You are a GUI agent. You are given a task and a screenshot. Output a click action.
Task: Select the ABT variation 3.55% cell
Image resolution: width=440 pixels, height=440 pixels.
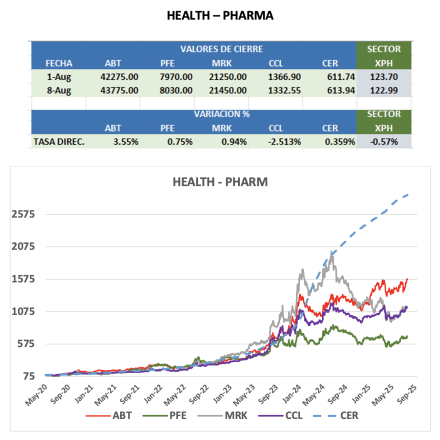tap(126, 142)
